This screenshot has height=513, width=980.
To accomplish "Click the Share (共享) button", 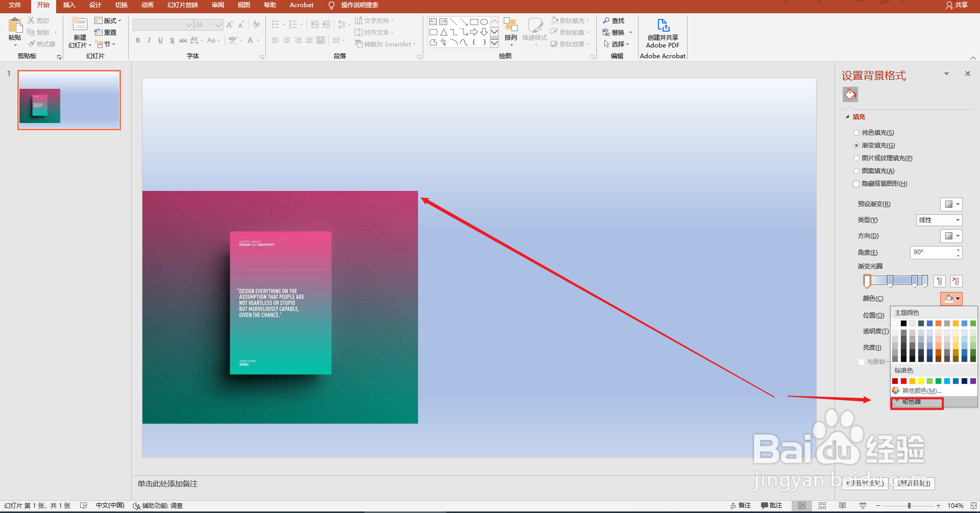I will pos(957,5).
